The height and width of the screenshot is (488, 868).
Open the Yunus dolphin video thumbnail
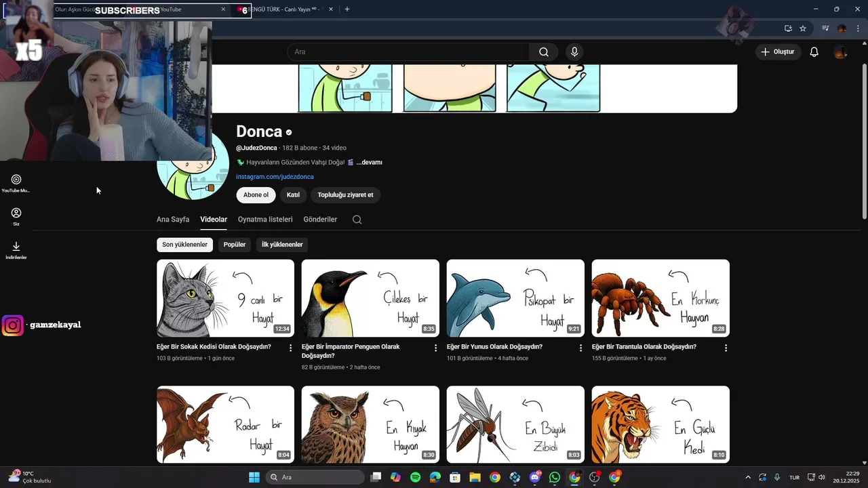tap(515, 298)
